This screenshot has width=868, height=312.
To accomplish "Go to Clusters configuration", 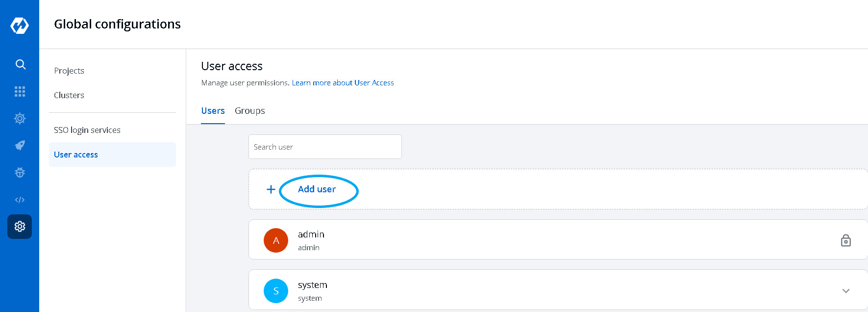I will point(69,95).
